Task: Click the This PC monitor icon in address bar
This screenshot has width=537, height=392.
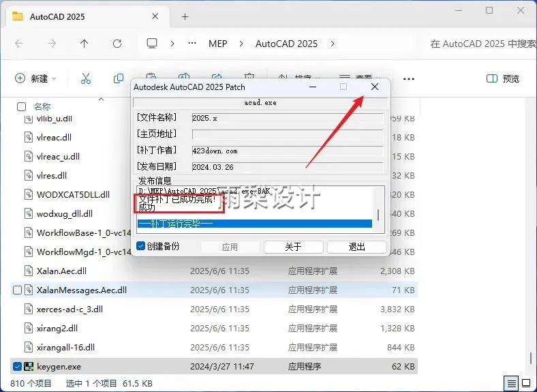Action: pos(152,44)
